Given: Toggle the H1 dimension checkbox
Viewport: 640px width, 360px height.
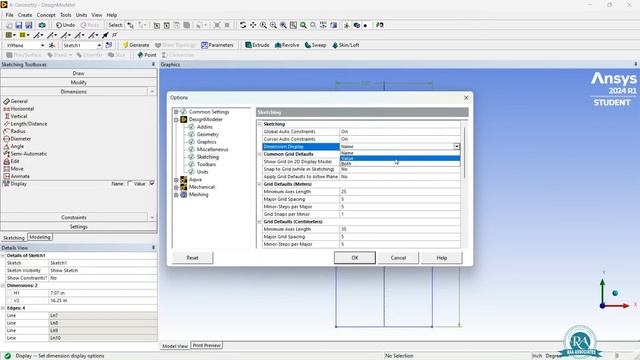Looking at the screenshot, I should pos(10,293).
